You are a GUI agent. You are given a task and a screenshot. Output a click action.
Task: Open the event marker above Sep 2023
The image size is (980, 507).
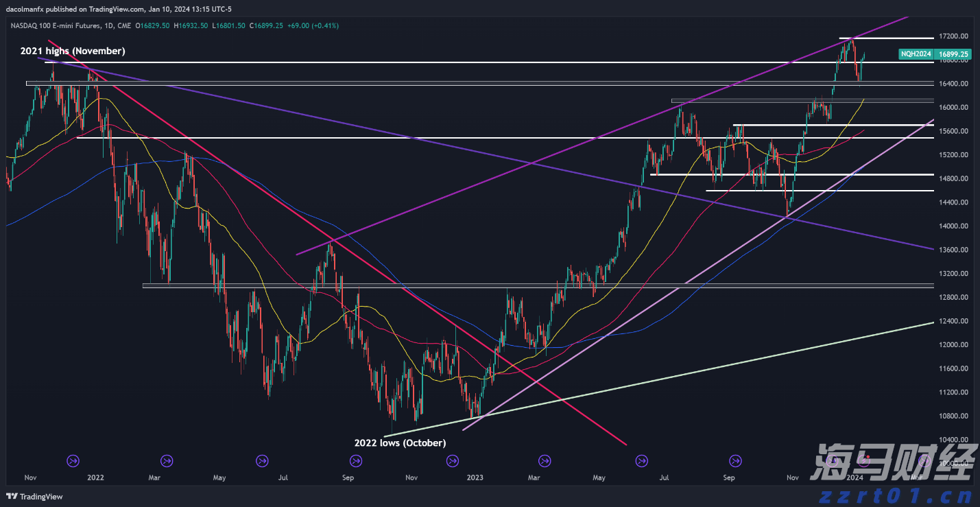[735, 460]
